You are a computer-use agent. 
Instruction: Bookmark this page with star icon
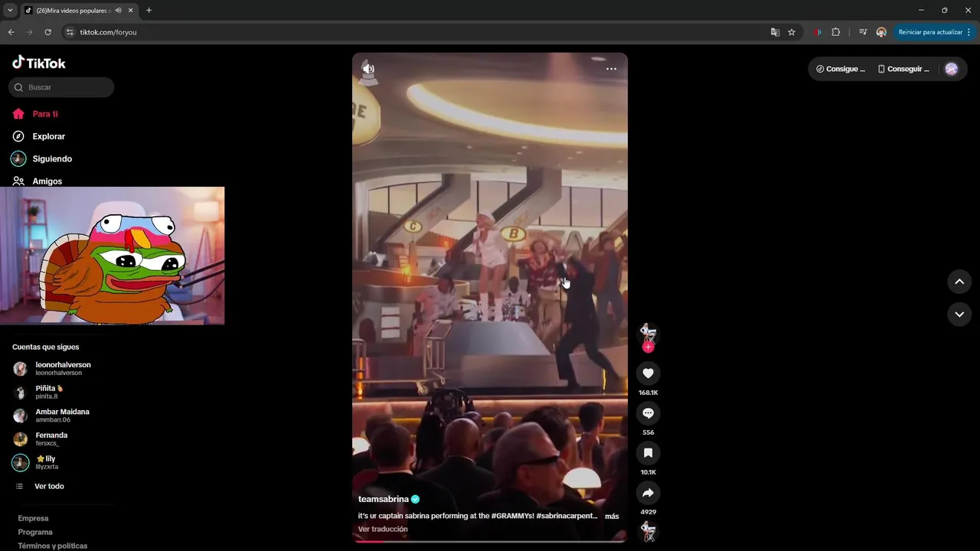coord(792,32)
